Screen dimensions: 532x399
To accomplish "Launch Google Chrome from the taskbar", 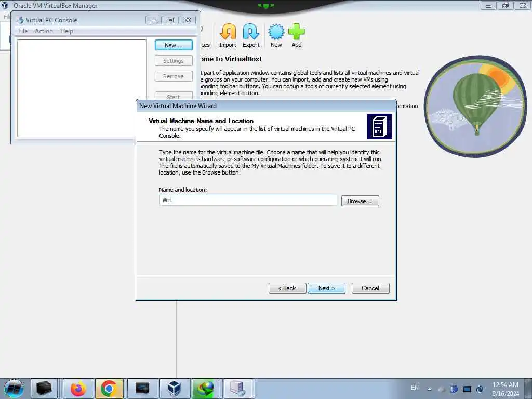I will (109, 389).
